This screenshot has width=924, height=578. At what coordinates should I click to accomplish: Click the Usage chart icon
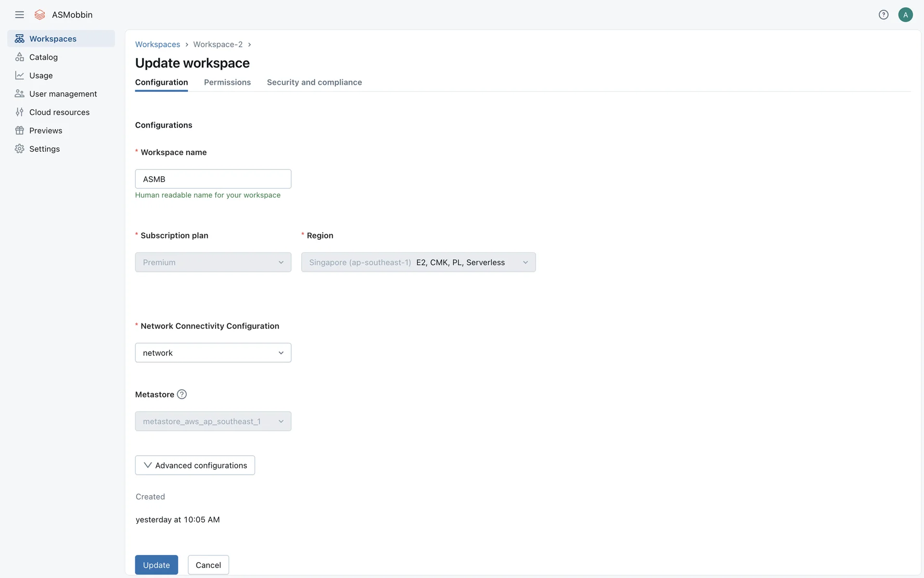(x=19, y=75)
